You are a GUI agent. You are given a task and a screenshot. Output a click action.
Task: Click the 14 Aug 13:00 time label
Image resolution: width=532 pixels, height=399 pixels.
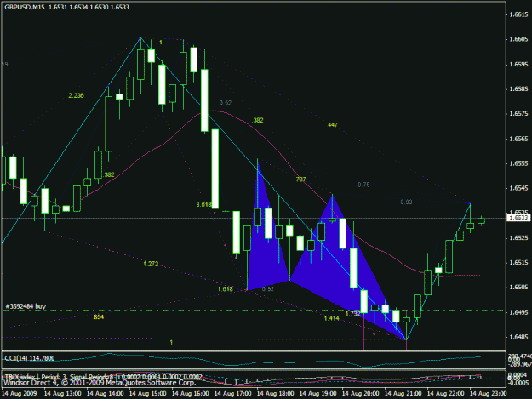point(62,394)
